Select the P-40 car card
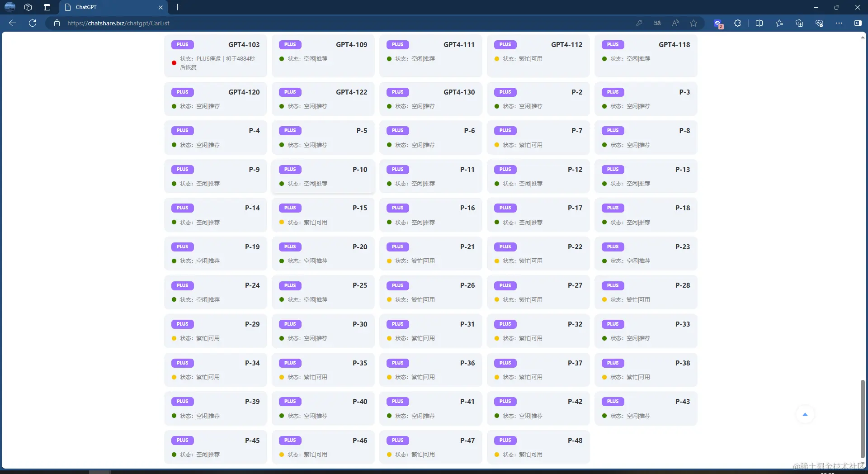The image size is (868, 474). (x=323, y=408)
